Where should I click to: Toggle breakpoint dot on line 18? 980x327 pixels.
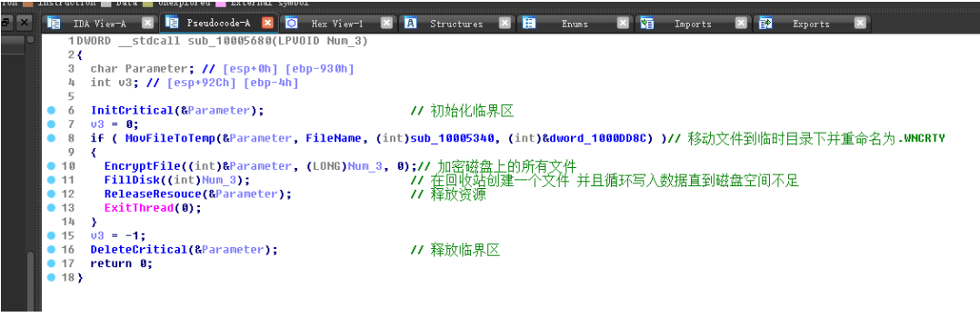[51, 277]
